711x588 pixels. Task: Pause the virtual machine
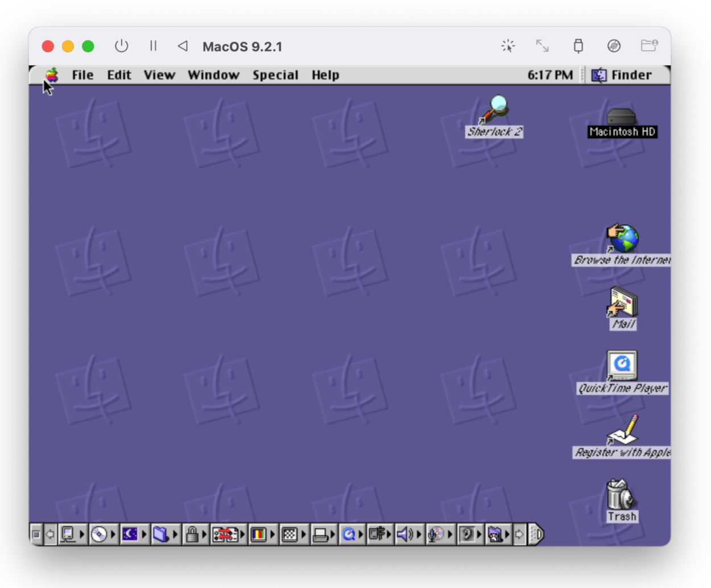153,46
